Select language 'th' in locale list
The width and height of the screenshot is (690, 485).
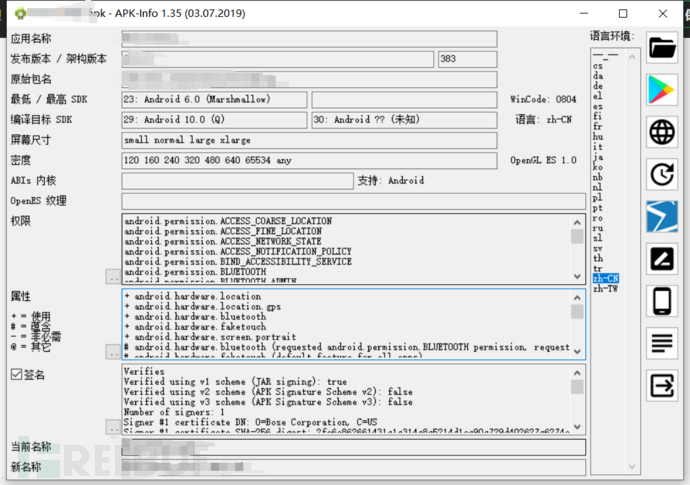598,258
